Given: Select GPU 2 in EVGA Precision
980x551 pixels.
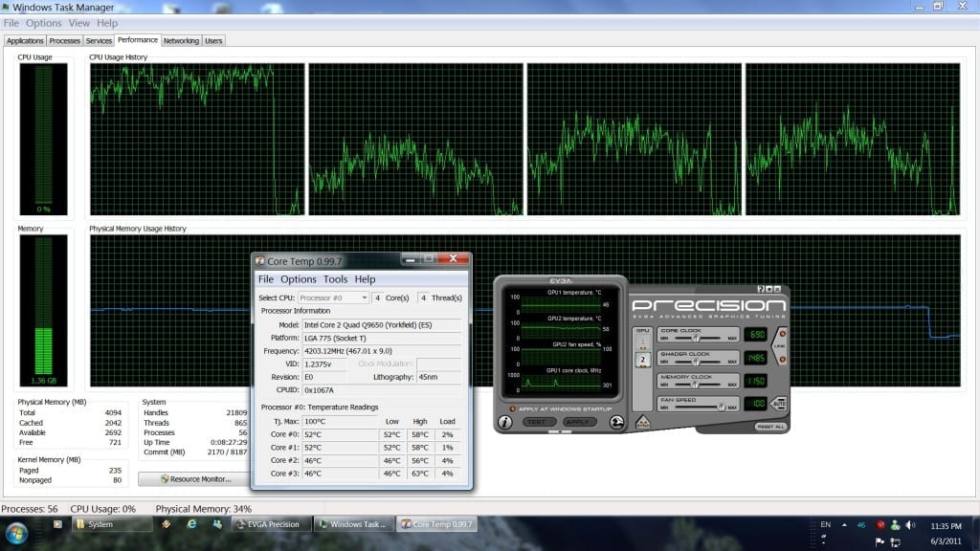Looking at the screenshot, I should (x=643, y=360).
